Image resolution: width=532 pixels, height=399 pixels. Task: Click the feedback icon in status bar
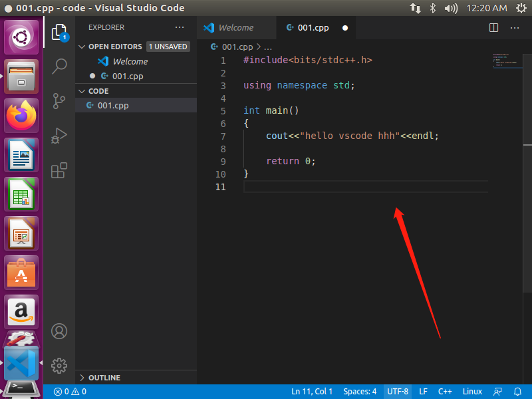pos(497,392)
